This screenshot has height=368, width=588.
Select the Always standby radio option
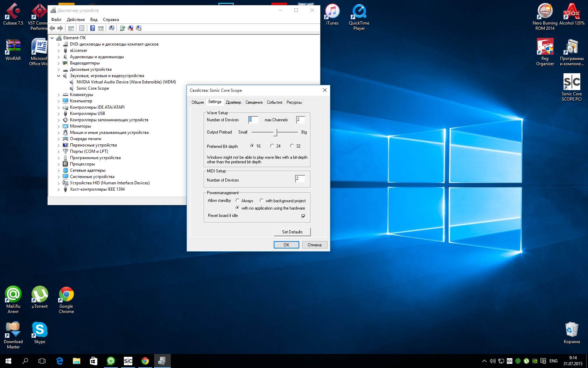point(237,200)
